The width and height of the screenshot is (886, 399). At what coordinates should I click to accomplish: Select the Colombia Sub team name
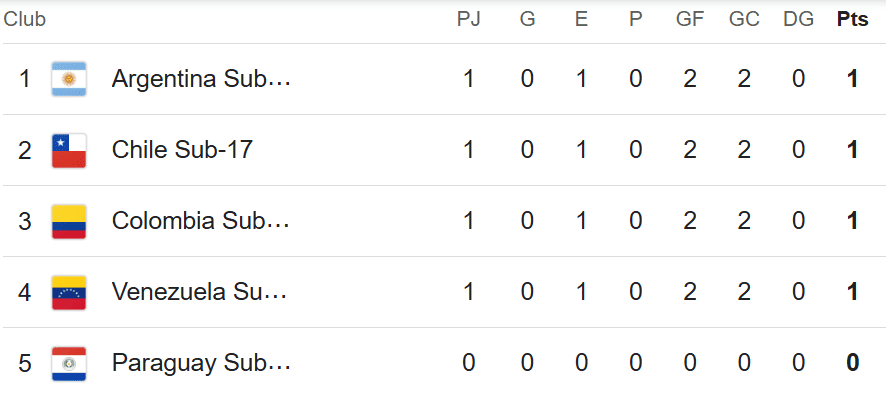pos(201,221)
